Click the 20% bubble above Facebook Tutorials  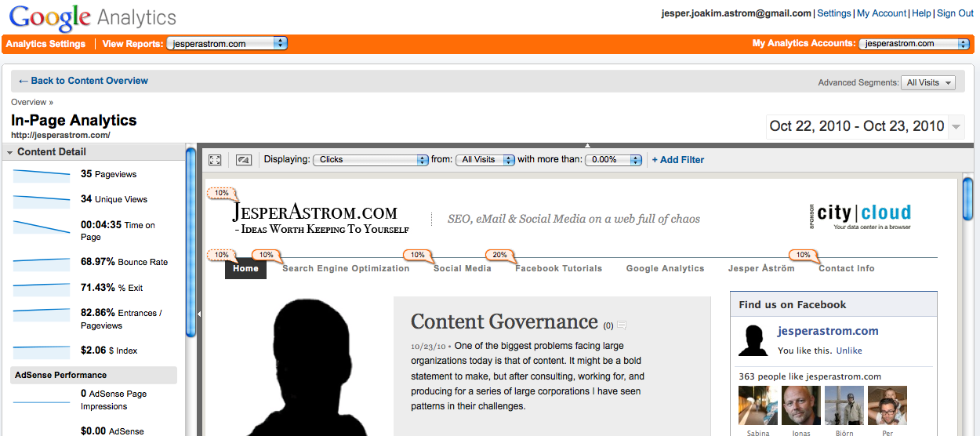point(500,255)
